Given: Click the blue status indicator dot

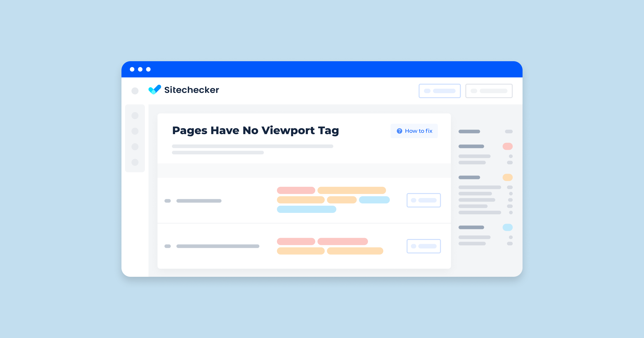Looking at the screenshot, I should pos(507,228).
